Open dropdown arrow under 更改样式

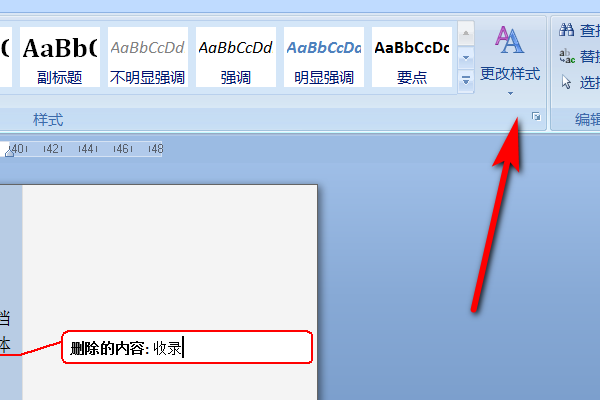[x=510, y=93]
